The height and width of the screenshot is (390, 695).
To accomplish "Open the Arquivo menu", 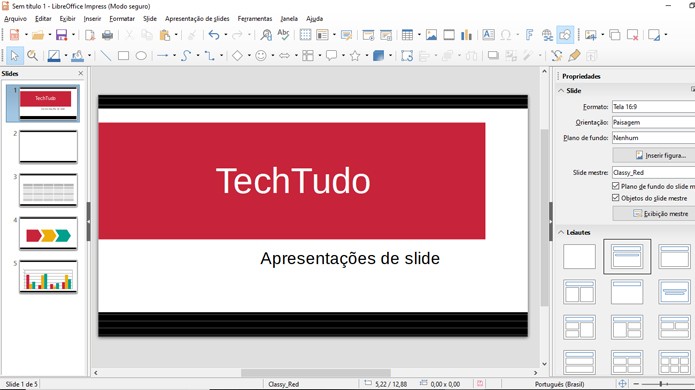I will pos(15,19).
